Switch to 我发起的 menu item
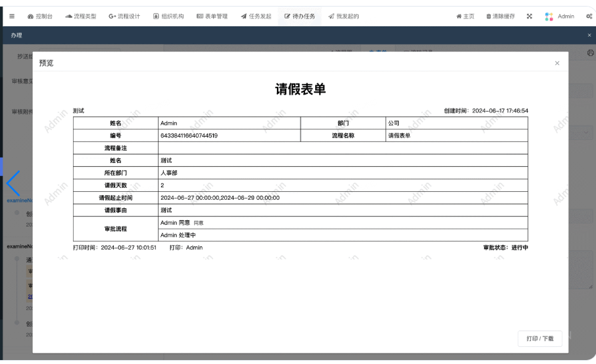The width and height of the screenshot is (596, 364). (x=343, y=16)
